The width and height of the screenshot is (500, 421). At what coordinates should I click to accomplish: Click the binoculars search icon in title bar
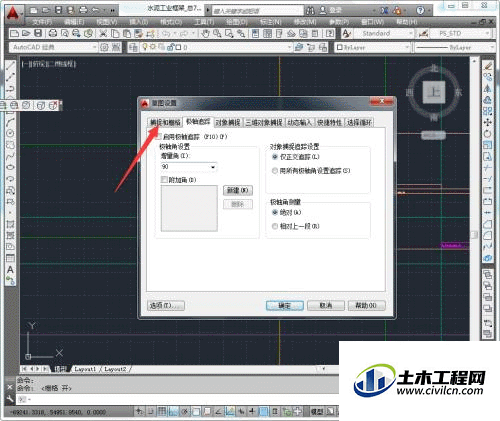click(310, 10)
